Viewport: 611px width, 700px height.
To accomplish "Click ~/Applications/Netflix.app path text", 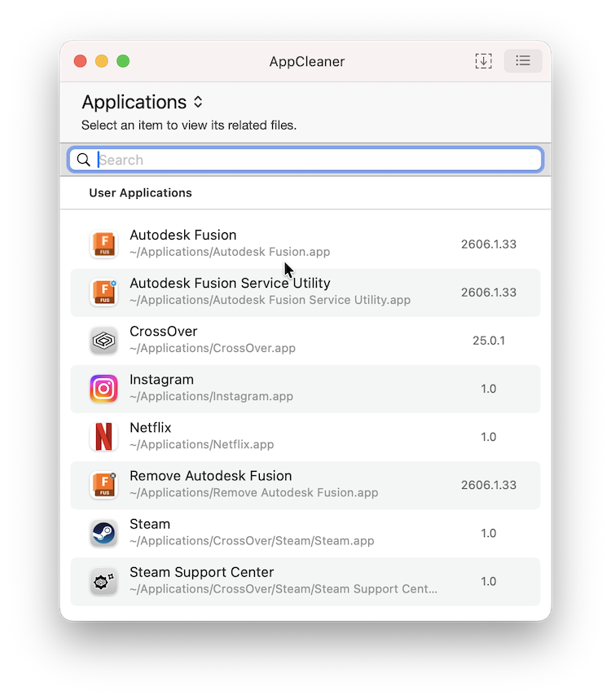I will [x=202, y=445].
